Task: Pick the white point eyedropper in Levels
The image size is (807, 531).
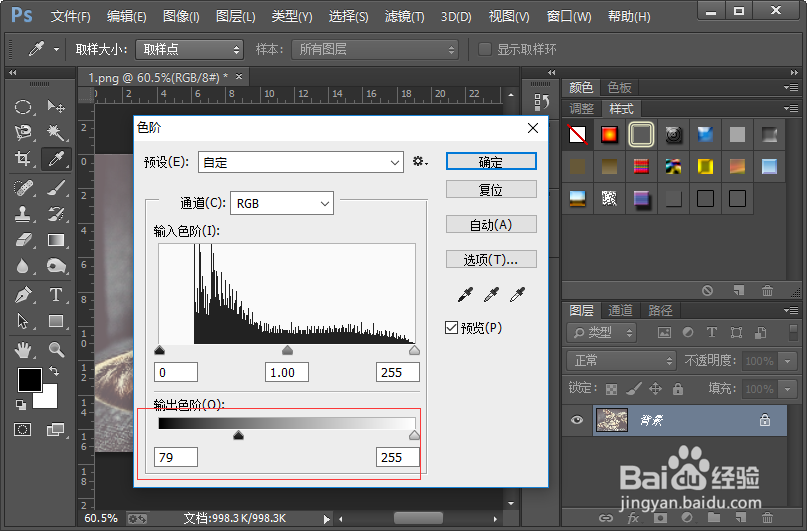Action: tap(517, 294)
